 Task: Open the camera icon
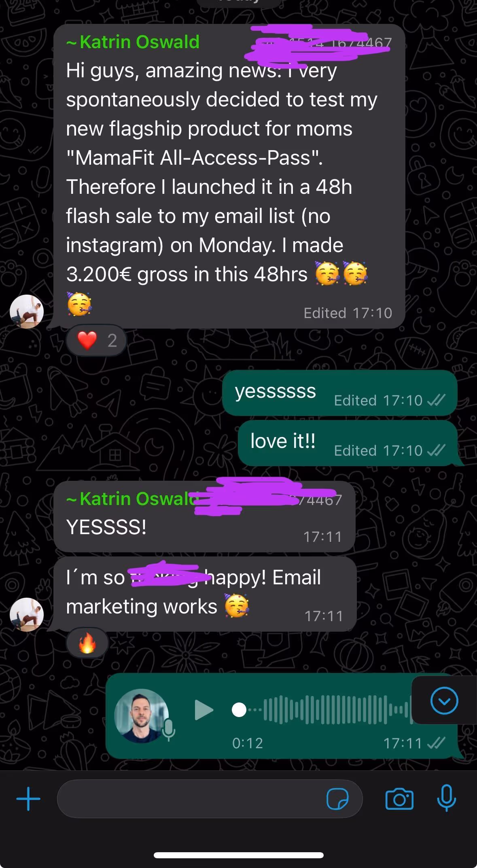click(x=399, y=799)
